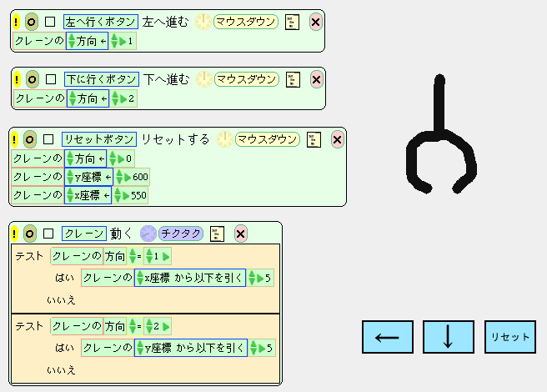Close the 下へ進む script editor
The width and height of the screenshot is (547, 392).
point(316,79)
